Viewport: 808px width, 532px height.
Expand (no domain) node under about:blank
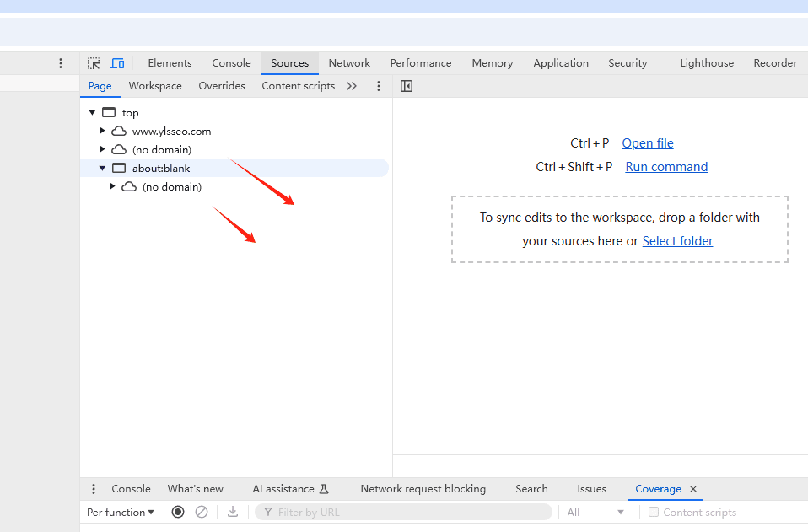click(112, 186)
